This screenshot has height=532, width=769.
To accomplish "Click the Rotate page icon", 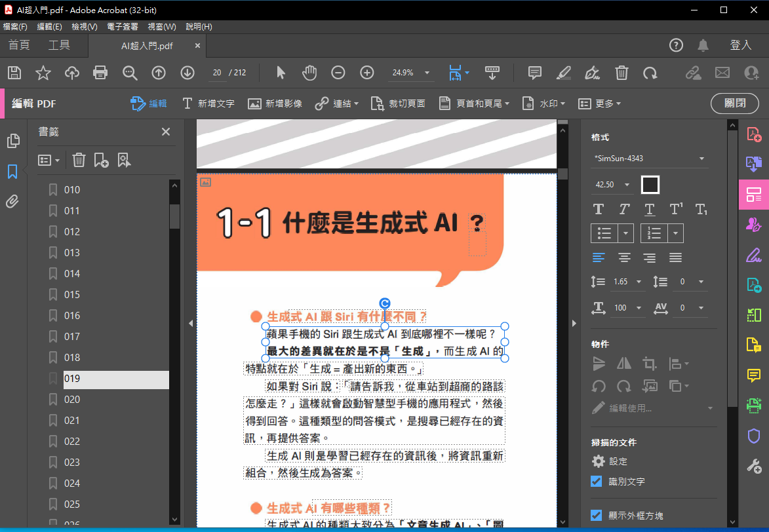I will [650, 73].
